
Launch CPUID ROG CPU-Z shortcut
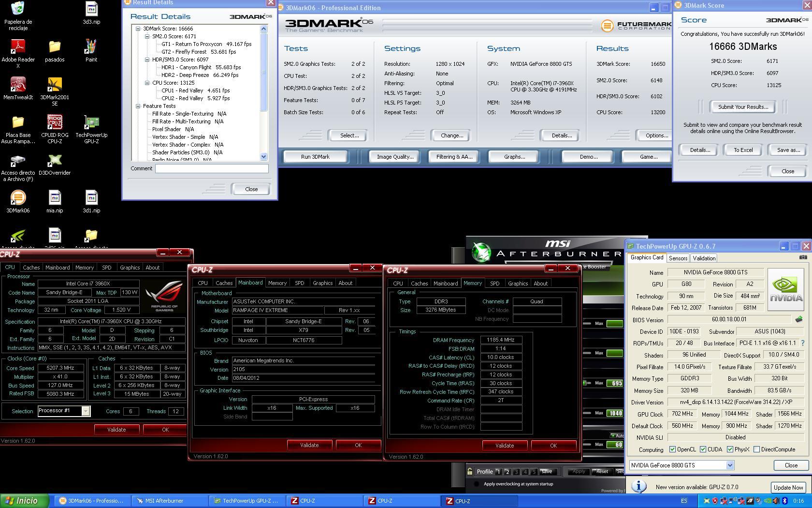[x=55, y=130]
